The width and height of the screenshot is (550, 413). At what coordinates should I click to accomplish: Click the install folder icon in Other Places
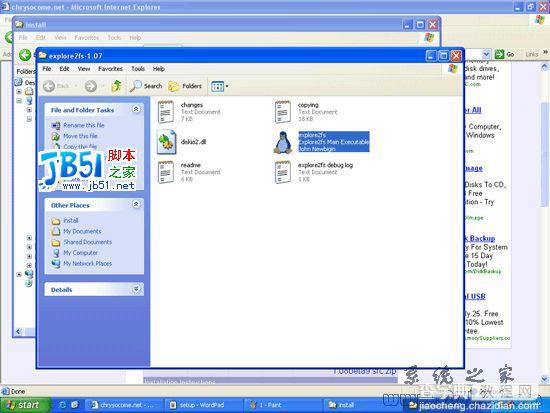click(x=56, y=221)
